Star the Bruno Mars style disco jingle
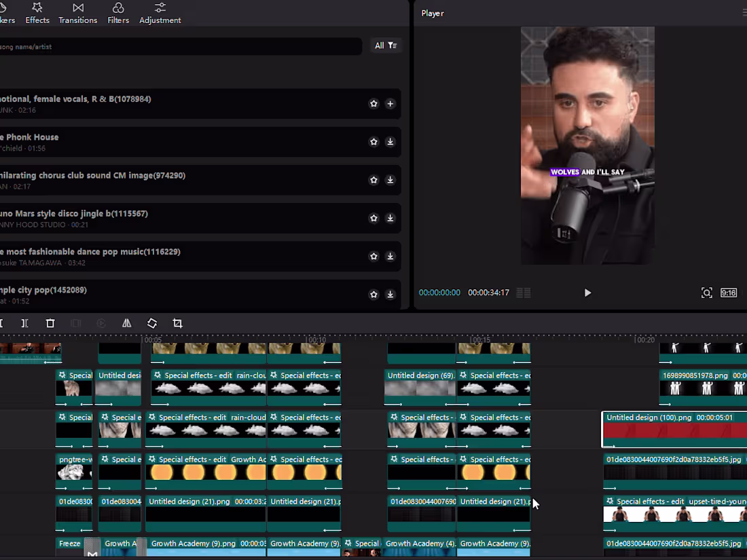Screen dimensions: 747x560 (x=373, y=218)
